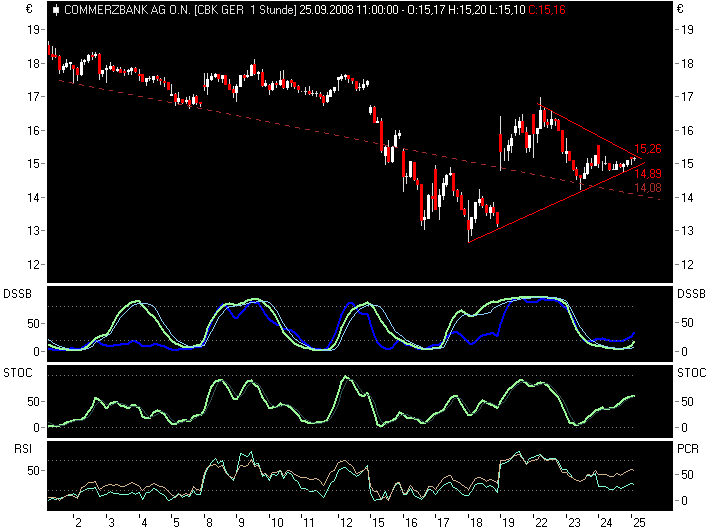Screen dimensions: 720x530
Task: Click the 14,89 lower trendline price label
Action: 648,174
